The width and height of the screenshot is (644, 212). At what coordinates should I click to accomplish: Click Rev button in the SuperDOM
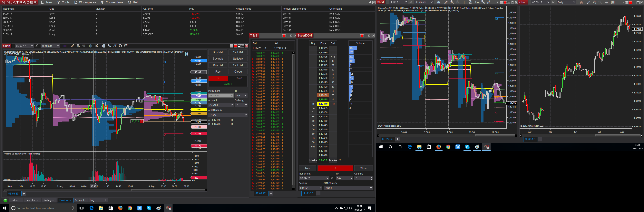point(307,168)
